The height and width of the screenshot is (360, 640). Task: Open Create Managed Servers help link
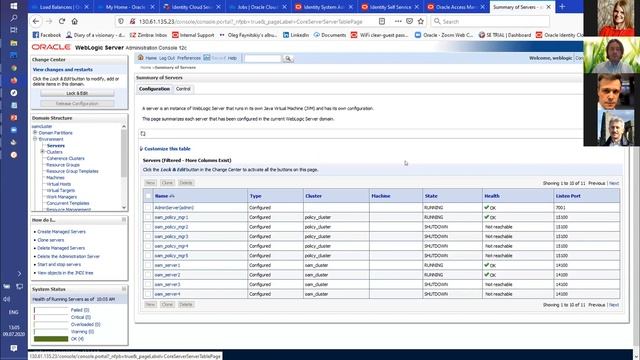[x=61, y=232]
